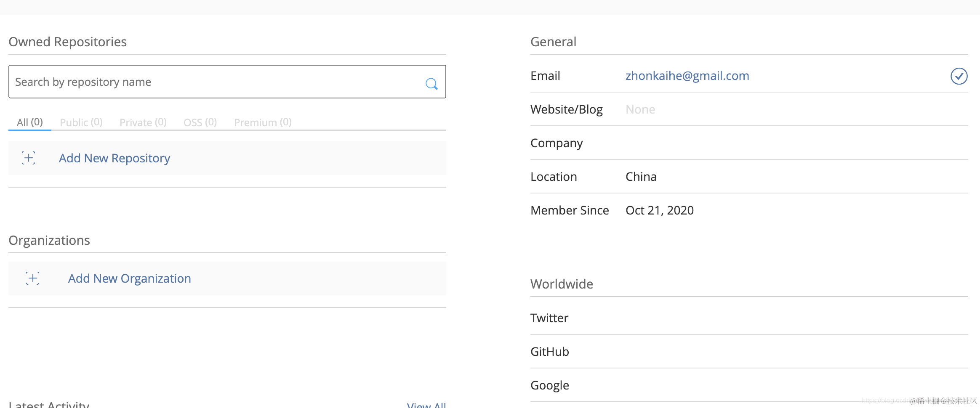This screenshot has height=408, width=980.
Task: Click the Add New Repository link
Action: (x=115, y=158)
